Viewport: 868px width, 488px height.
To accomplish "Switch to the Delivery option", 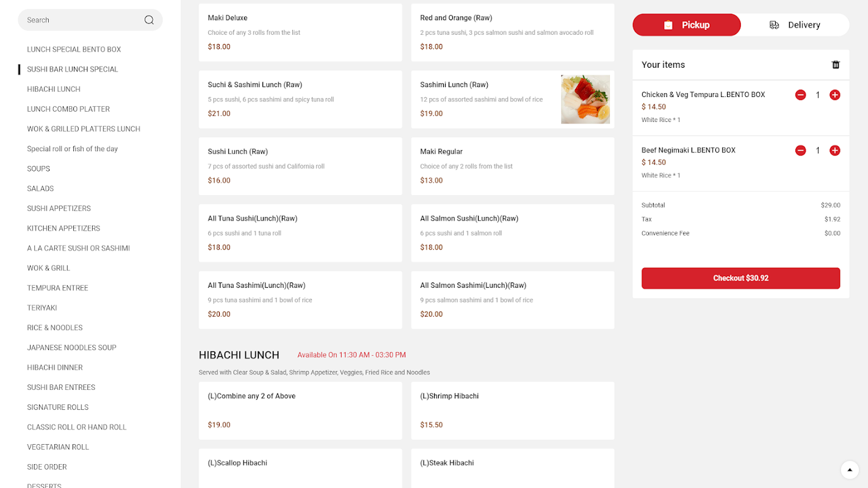I will click(795, 25).
